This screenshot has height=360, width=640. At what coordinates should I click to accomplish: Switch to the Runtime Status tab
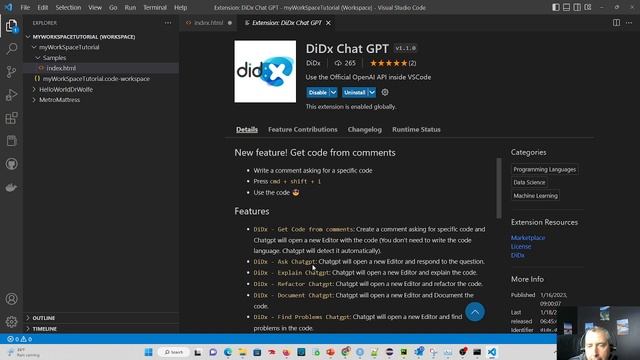tap(416, 129)
